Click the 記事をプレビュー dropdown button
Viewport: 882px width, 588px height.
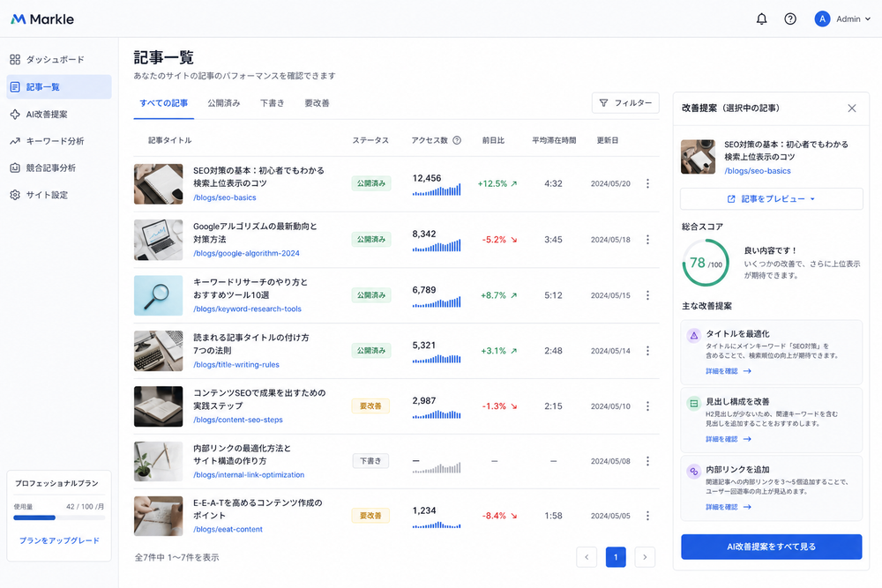click(x=771, y=199)
